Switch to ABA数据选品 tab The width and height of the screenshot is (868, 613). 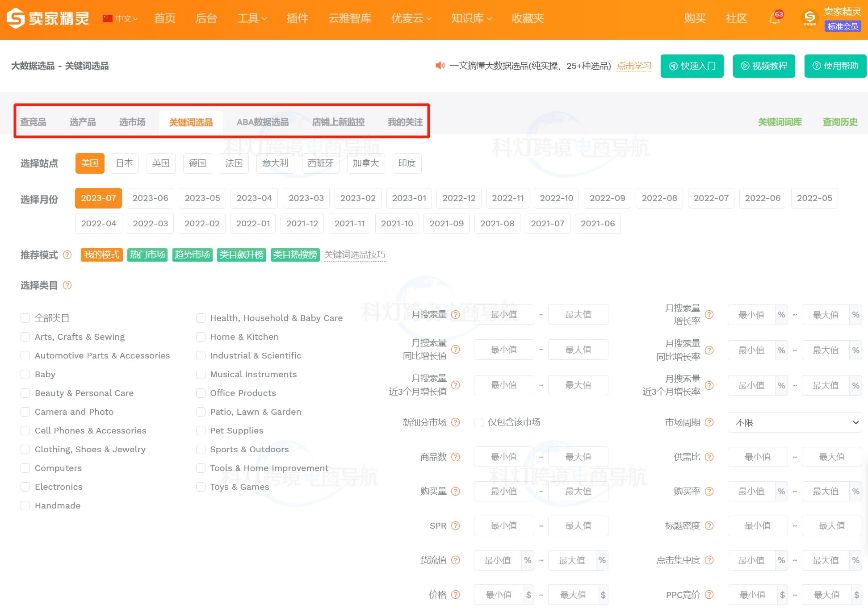262,122
